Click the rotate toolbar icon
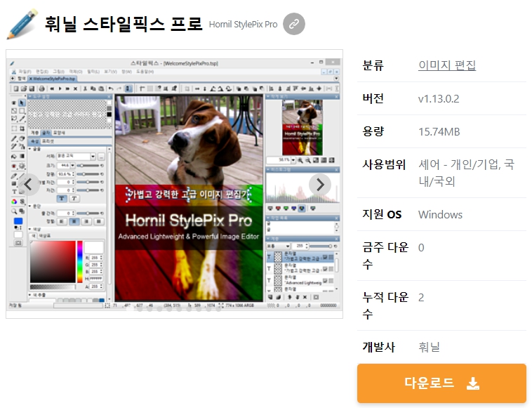The height and width of the screenshot is (408, 532). point(229,88)
